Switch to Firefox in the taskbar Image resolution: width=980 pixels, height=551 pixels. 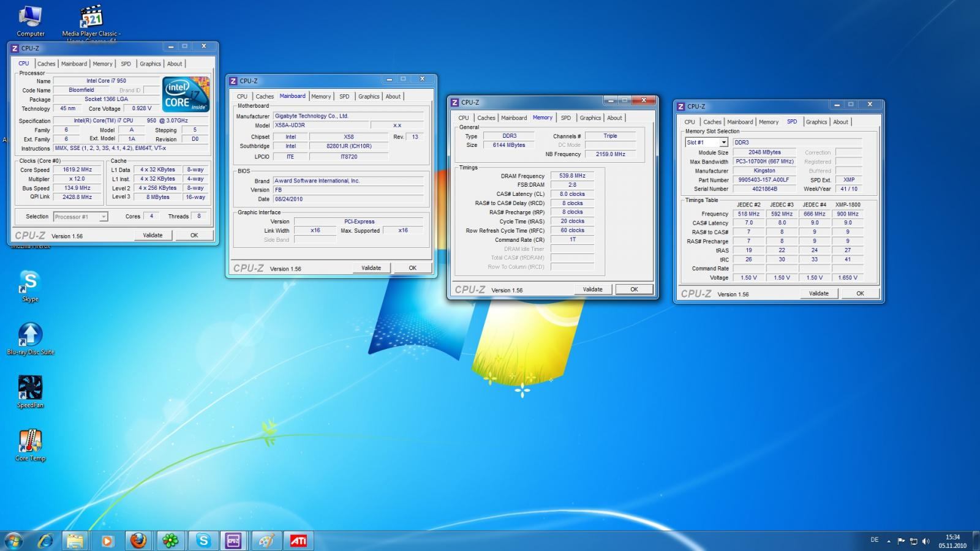(138, 541)
